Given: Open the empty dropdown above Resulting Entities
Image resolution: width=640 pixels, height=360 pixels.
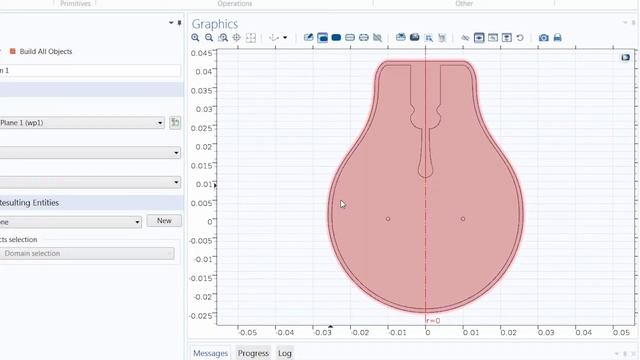Looking at the screenshot, I should tap(90, 182).
